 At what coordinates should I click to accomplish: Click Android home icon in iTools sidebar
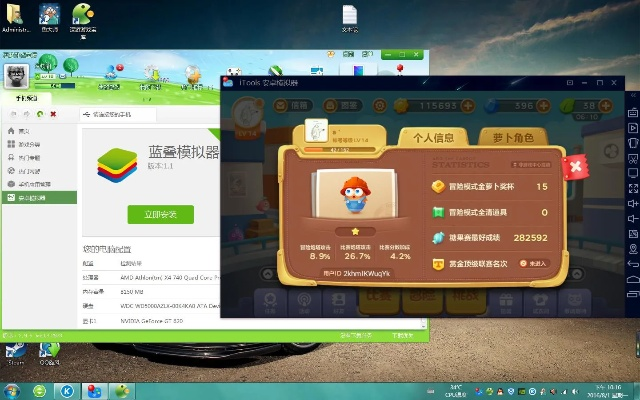click(x=633, y=279)
